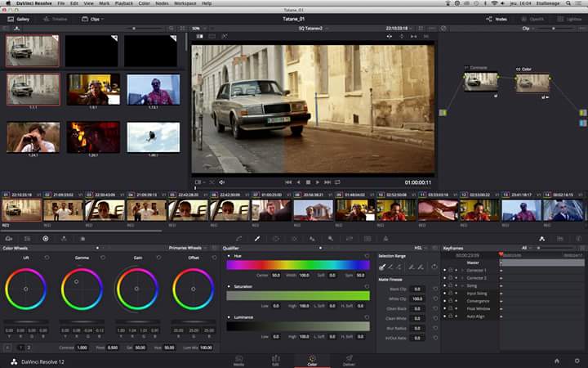The height and width of the screenshot is (368, 588).
Task: Switch to the Edit page
Action: [x=276, y=361]
